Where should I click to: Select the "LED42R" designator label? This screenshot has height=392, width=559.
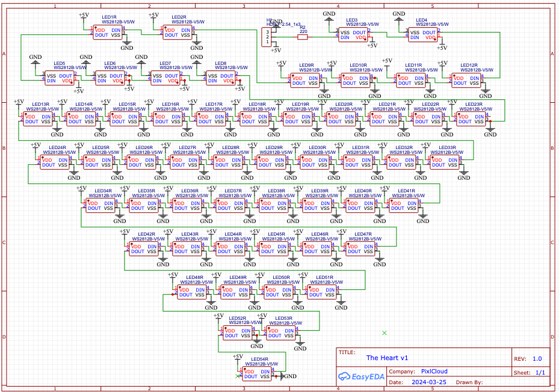(147, 234)
